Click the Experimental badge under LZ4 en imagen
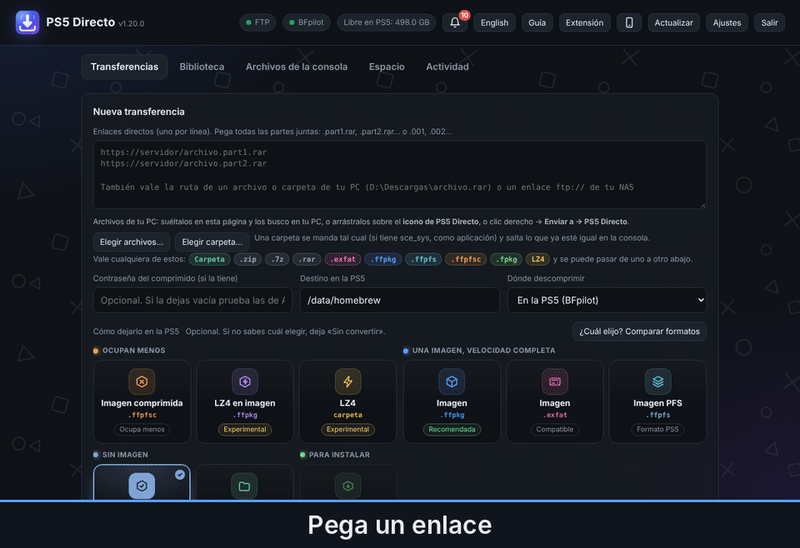Viewport: 800px width, 548px height. pos(245,429)
